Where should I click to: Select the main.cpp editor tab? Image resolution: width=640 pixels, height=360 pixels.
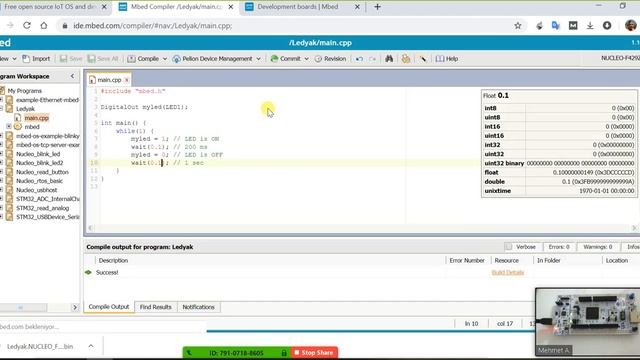tap(109, 80)
